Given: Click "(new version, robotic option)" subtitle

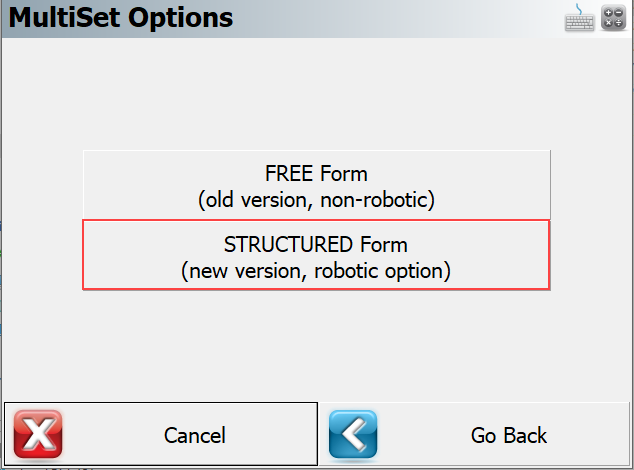Looking at the screenshot, I should [316, 271].
